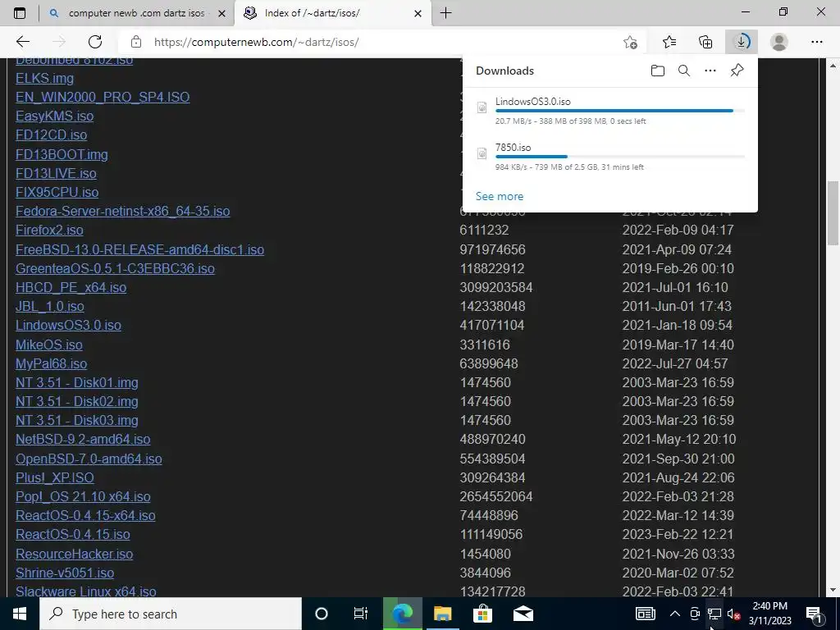This screenshot has height=630, width=840.
Task: Download ResourceHacker.iso
Action: coord(74,554)
